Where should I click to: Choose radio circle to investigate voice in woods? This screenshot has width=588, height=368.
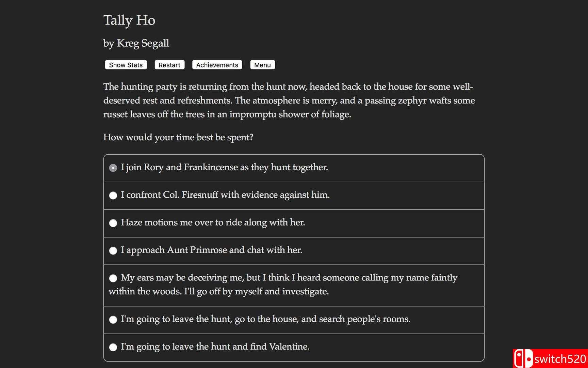113,278
